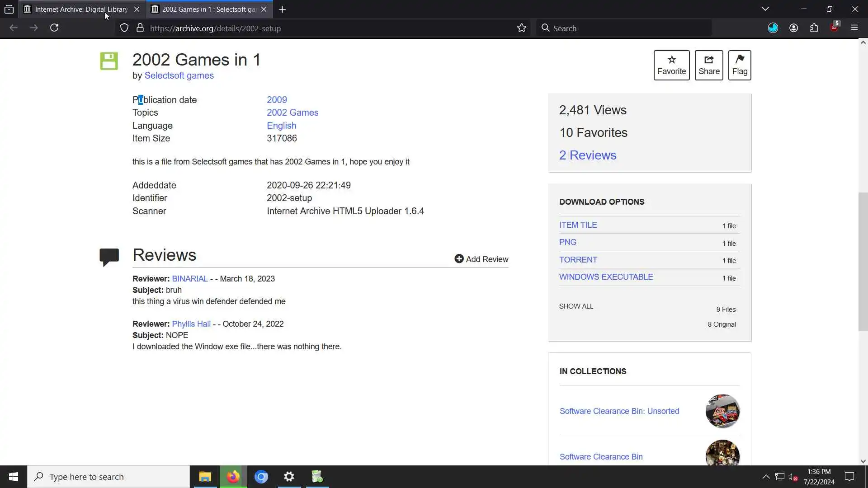This screenshot has width=868, height=488.
Task: Open the Selectsoft games creator link
Action: tap(179, 75)
